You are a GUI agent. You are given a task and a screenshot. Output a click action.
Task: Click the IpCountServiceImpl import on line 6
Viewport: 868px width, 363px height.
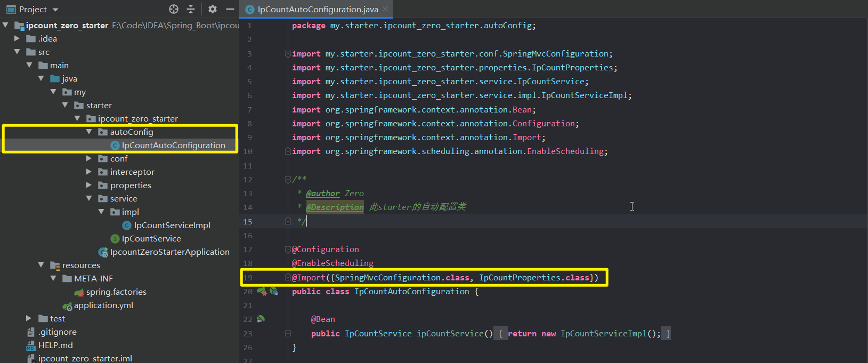pos(462,95)
